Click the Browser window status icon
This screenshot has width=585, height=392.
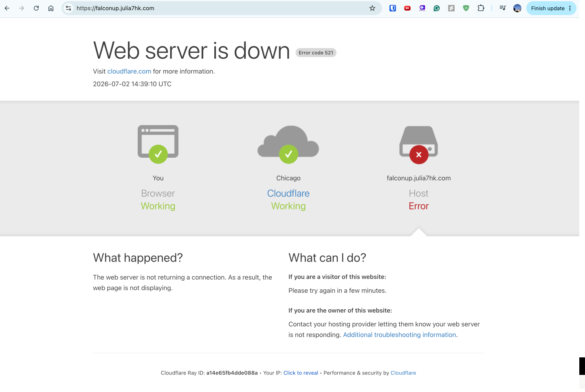tap(158, 144)
